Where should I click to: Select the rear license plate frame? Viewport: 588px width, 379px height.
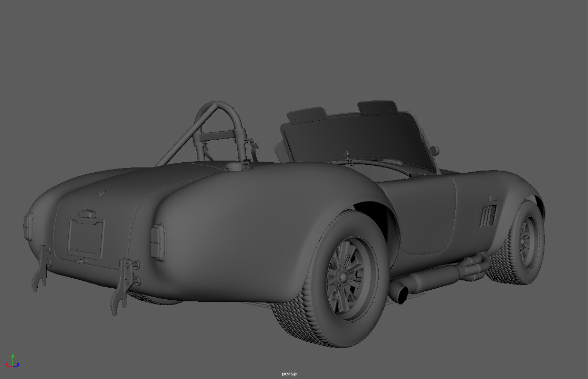tap(86, 238)
